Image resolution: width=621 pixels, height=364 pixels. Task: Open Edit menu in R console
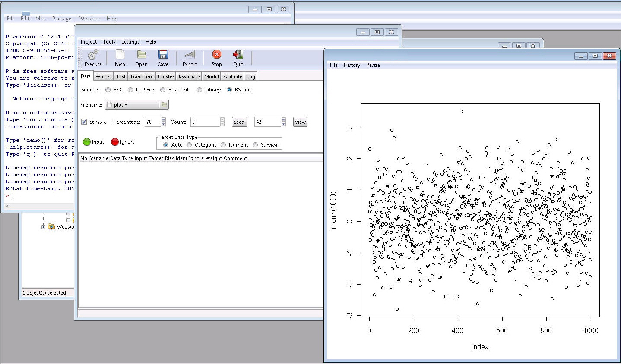[25, 19]
